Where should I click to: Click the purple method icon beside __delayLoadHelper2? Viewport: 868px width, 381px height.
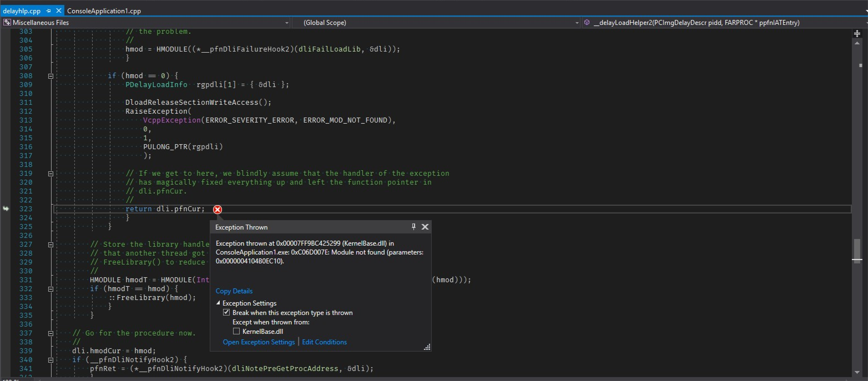[x=587, y=22]
